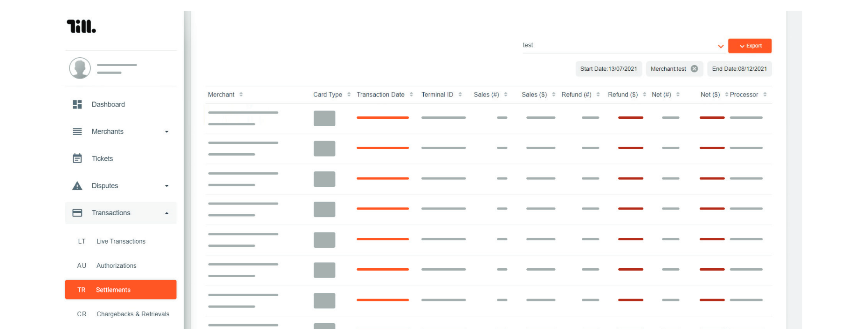Select the Settlements menu item
Viewport: 868px width, 333px height.
pyautogui.click(x=121, y=290)
